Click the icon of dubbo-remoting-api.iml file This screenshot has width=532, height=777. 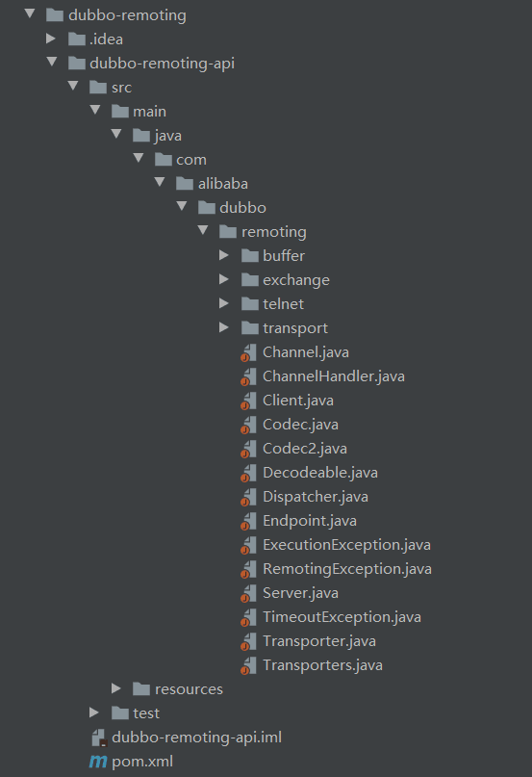click(99, 738)
